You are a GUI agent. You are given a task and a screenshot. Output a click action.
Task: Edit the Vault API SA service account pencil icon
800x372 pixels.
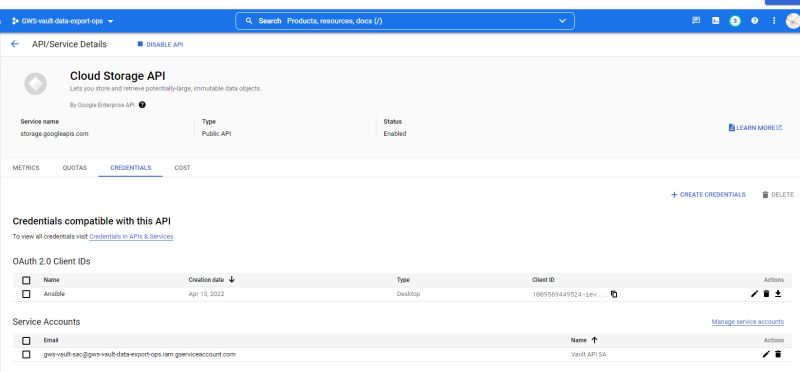point(766,354)
